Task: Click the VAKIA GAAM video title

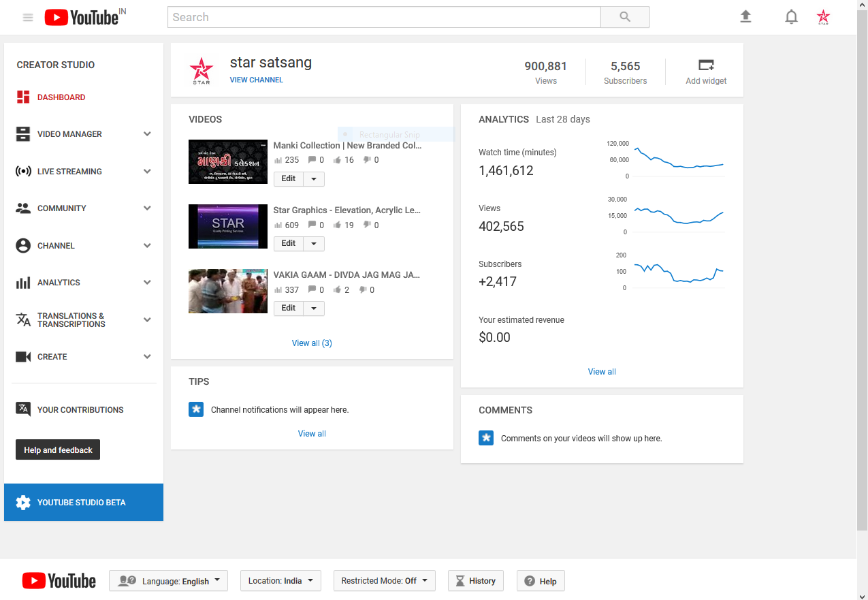Action: click(347, 275)
